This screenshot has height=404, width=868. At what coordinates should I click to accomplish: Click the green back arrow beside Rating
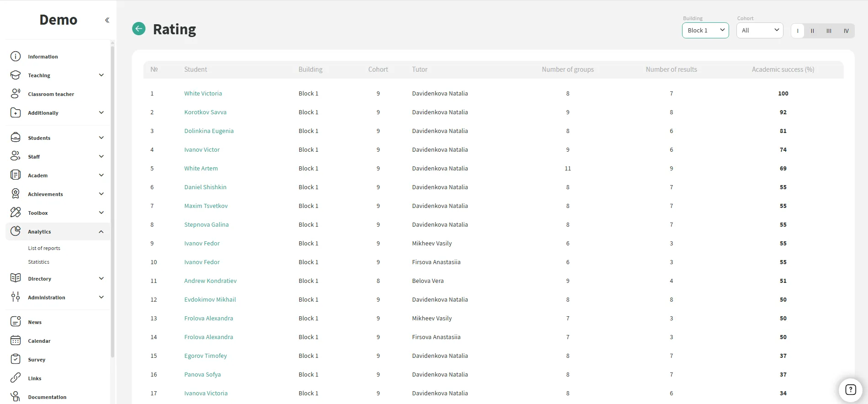coord(139,29)
